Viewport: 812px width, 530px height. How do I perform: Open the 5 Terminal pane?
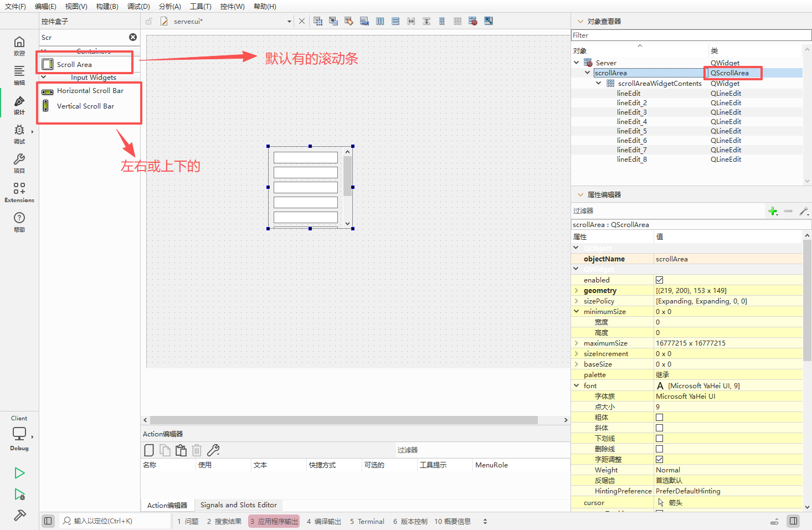pyautogui.click(x=367, y=521)
